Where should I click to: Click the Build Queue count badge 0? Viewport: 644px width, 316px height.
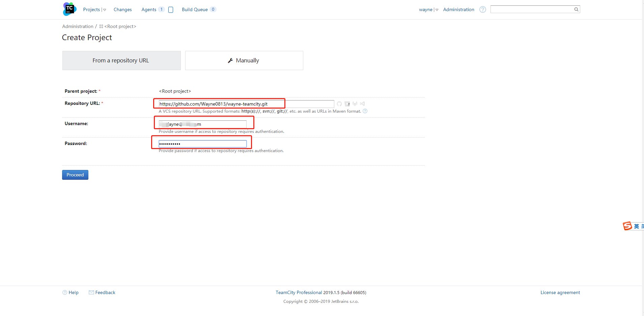pyautogui.click(x=213, y=9)
